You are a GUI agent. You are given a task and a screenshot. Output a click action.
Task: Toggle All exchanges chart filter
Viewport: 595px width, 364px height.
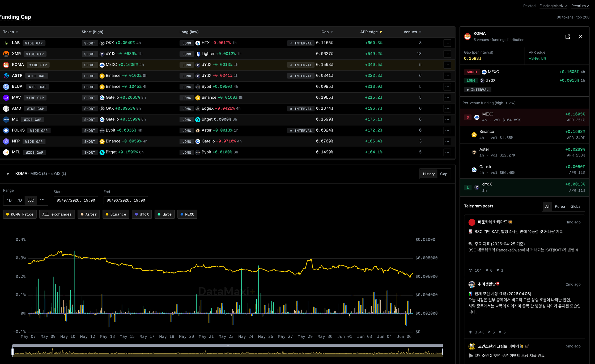coord(57,214)
